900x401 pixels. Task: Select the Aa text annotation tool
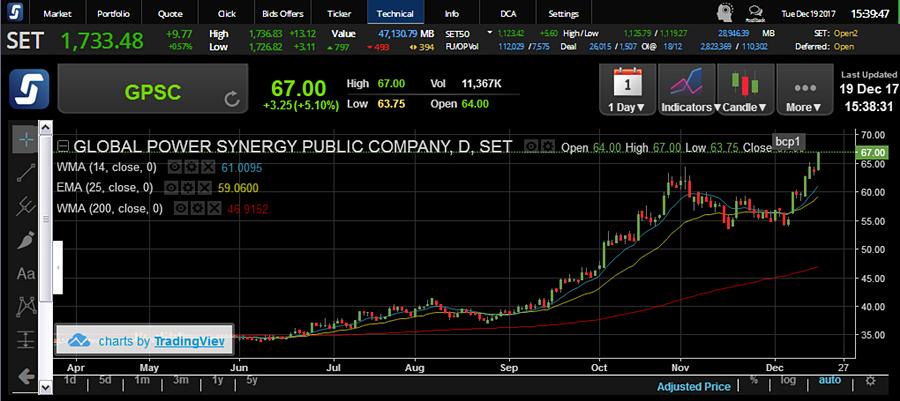tap(26, 274)
